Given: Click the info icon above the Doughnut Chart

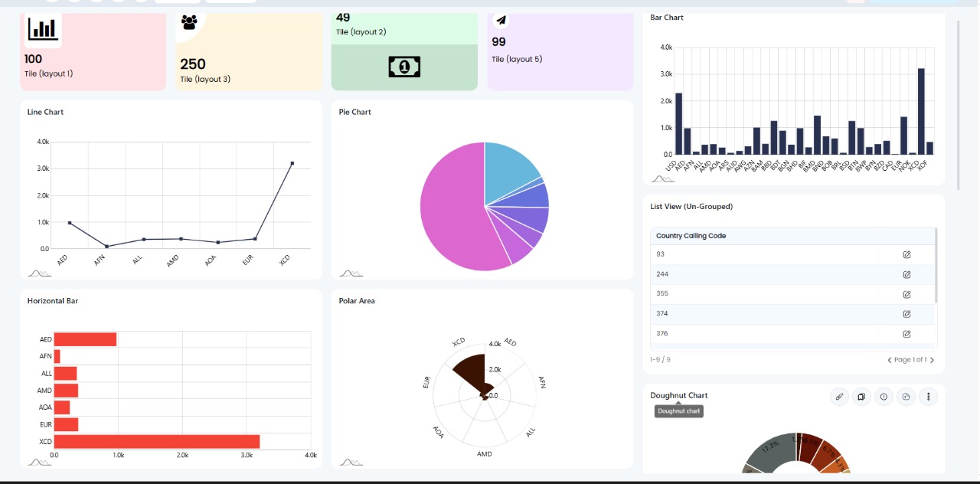Looking at the screenshot, I should coord(884,397).
